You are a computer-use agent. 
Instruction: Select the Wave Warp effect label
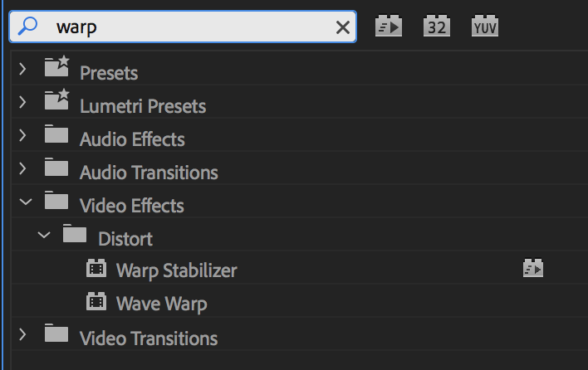162,304
